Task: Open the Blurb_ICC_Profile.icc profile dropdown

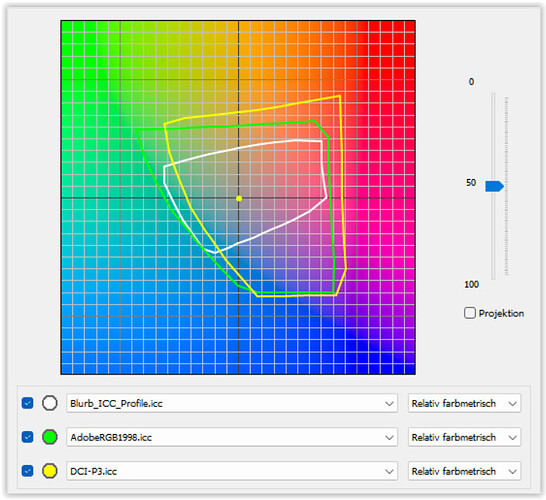Action: click(x=232, y=403)
